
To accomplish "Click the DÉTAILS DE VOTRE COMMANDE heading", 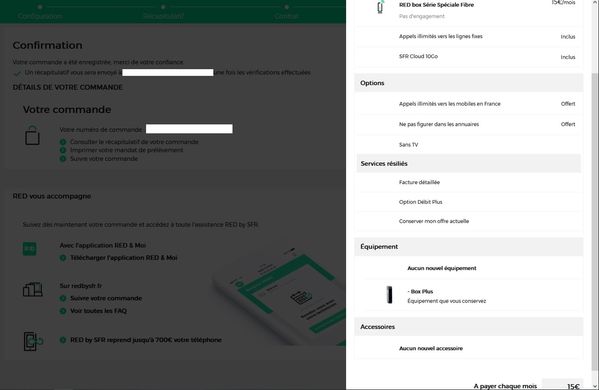I will (68, 87).
